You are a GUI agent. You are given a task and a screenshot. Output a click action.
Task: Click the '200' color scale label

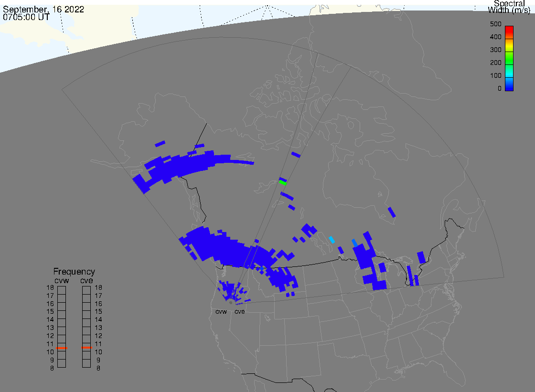pos(495,63)
